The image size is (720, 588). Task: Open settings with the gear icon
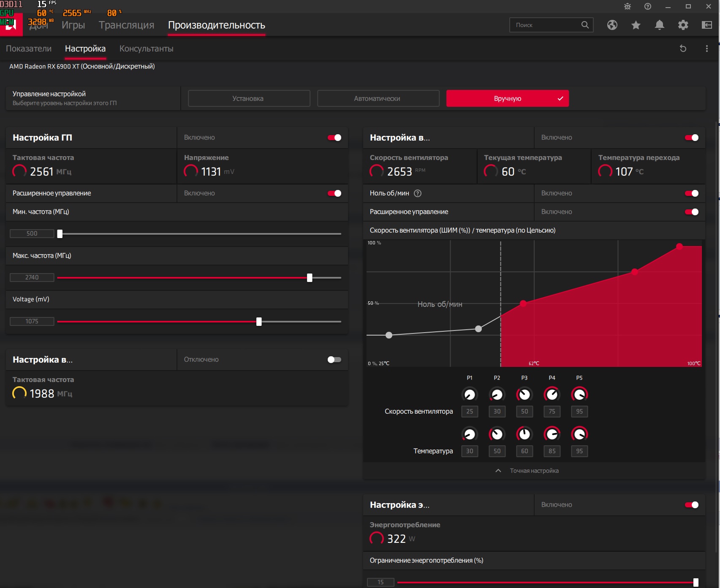pos(683,25)
